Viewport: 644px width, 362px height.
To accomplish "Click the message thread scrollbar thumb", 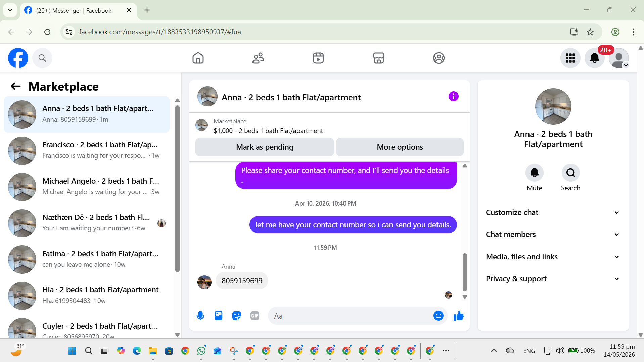I will [x=465, y=272].
